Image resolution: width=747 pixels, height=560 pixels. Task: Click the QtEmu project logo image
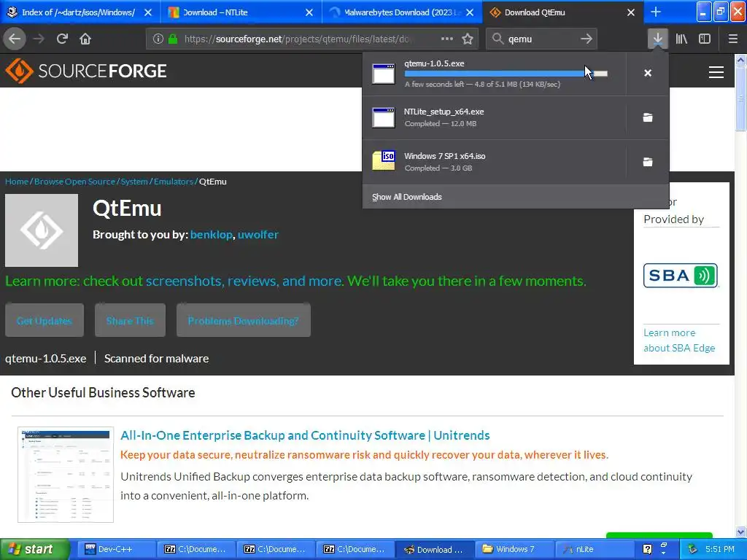(x=42, y=230)
